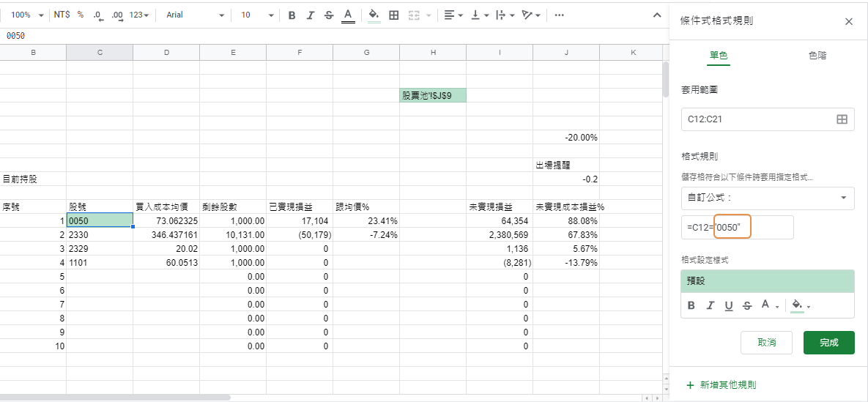
Task: Click the 完成 button
Action: [x=828, y=343]
